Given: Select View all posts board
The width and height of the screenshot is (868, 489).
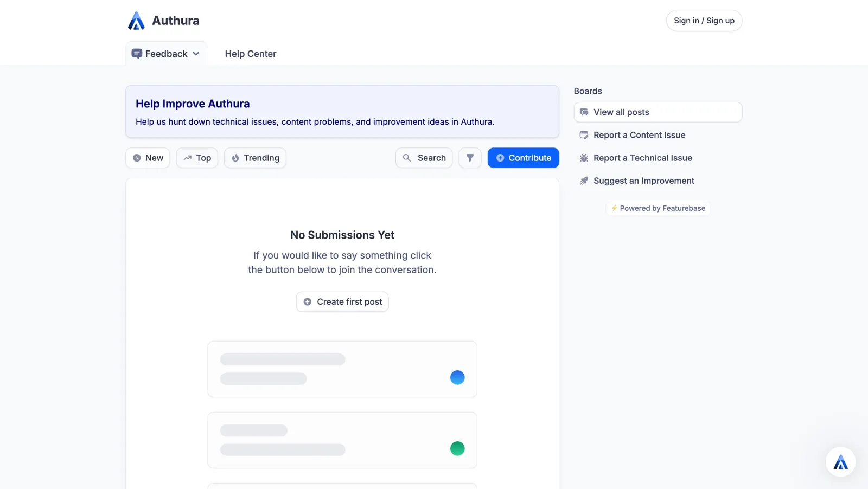Looking at the screenshot, I should point(658,112).
